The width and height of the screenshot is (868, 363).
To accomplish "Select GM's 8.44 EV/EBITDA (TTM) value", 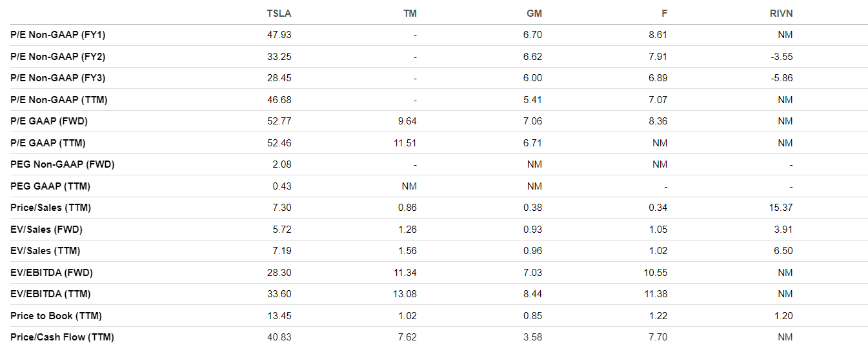I will point(532,294).
